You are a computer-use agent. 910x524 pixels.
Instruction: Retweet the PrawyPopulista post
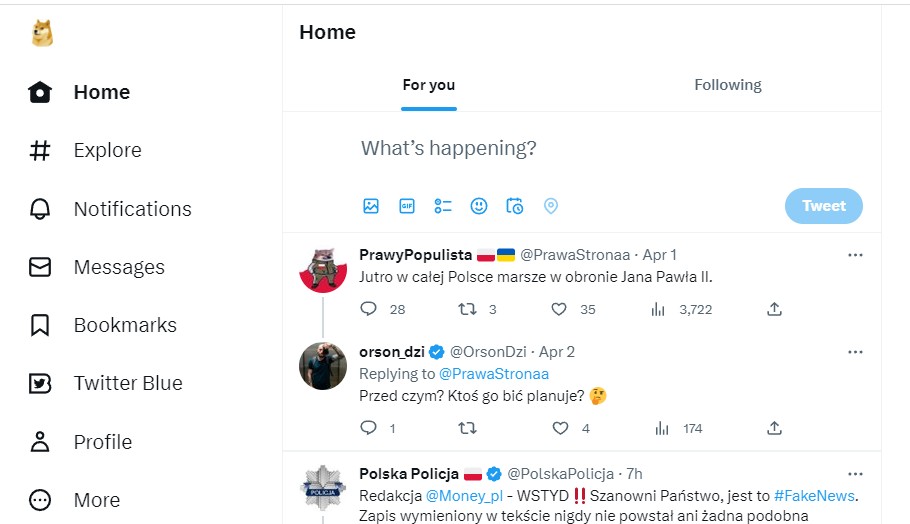click(466, 310)
